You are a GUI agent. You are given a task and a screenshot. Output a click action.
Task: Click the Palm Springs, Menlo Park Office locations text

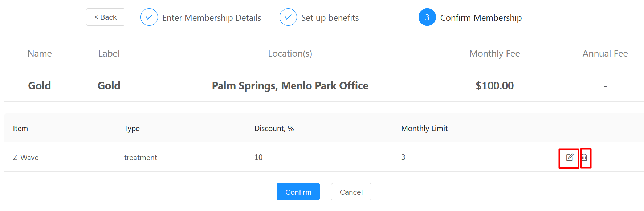[290, 85]
